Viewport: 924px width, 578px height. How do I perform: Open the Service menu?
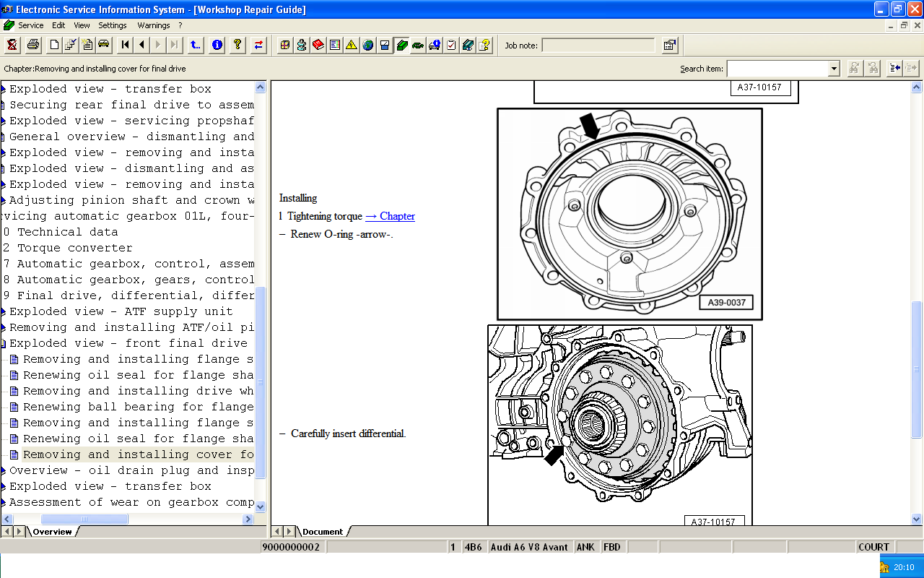point(30,25)
